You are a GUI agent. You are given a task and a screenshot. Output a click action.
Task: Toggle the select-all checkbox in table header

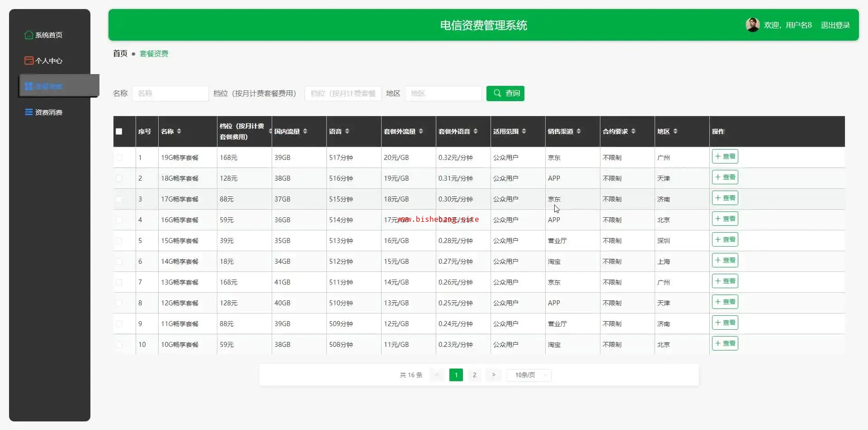tap(119, 131)
